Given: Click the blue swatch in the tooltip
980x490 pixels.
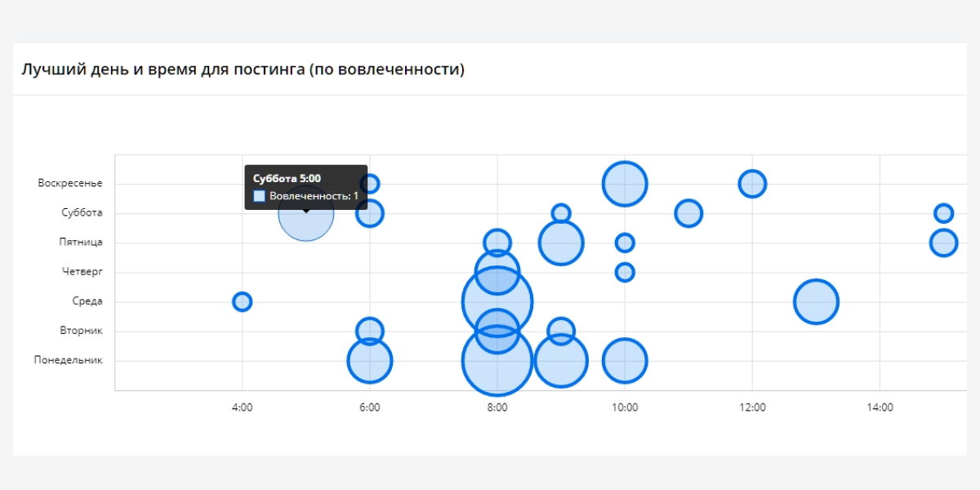Looking at the screenshot, I should coord(259,196).
